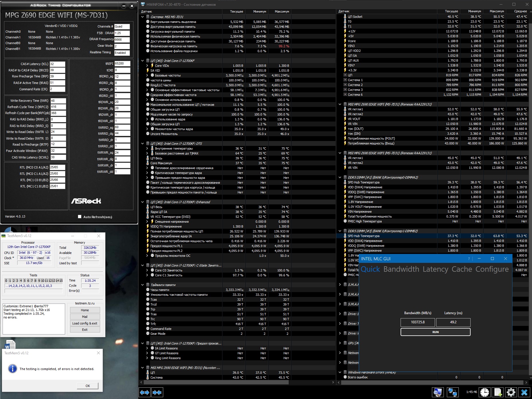The width and height of the screenshot is (532, 399).
Task: Click the circle icon beside Всего ошибок
Action: (x=345, y=377)
